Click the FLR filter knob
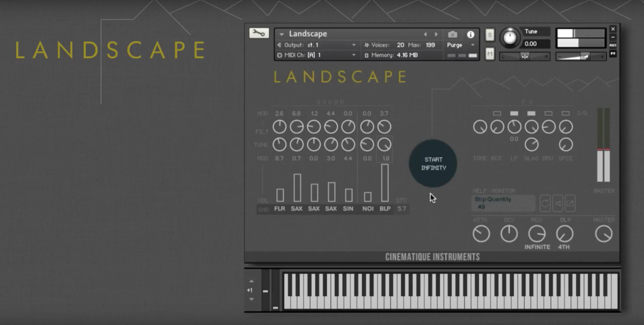 tap(280, 127)
